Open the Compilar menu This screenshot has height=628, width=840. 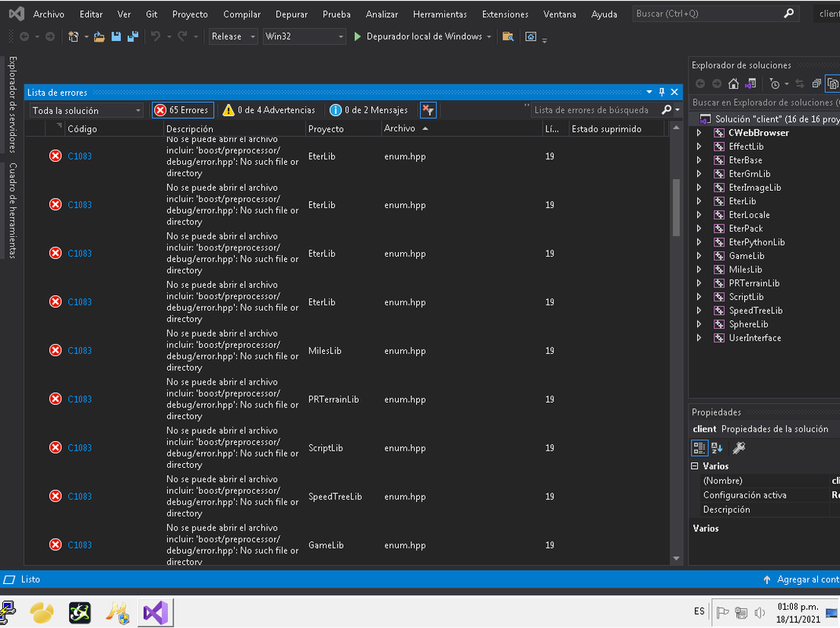242,14
